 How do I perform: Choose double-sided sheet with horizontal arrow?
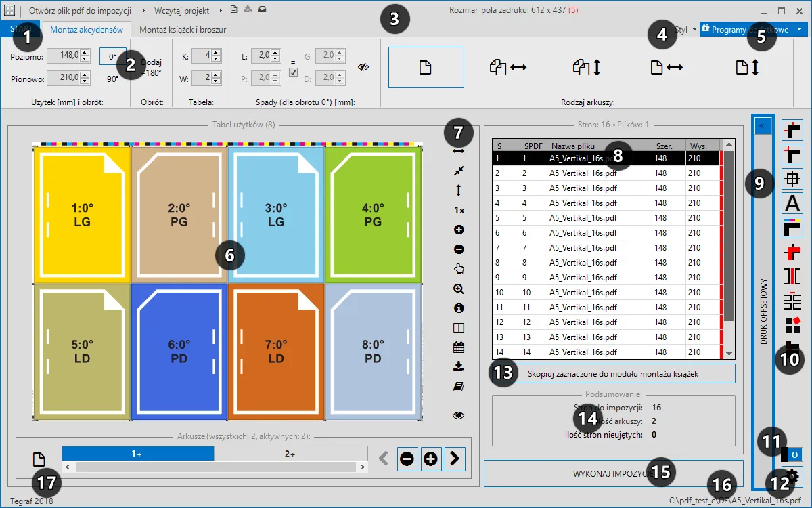508,67
